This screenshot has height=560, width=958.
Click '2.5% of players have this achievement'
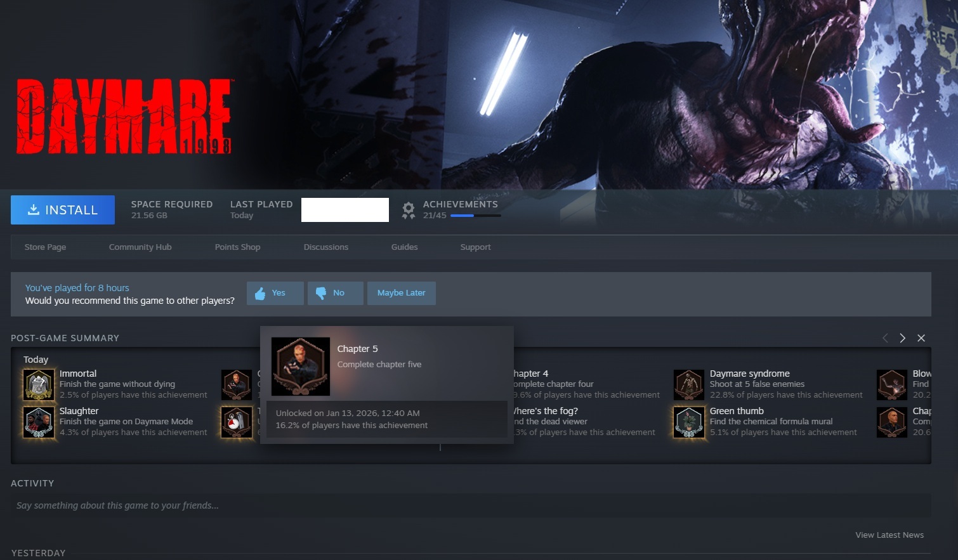[x=133, y=395]
